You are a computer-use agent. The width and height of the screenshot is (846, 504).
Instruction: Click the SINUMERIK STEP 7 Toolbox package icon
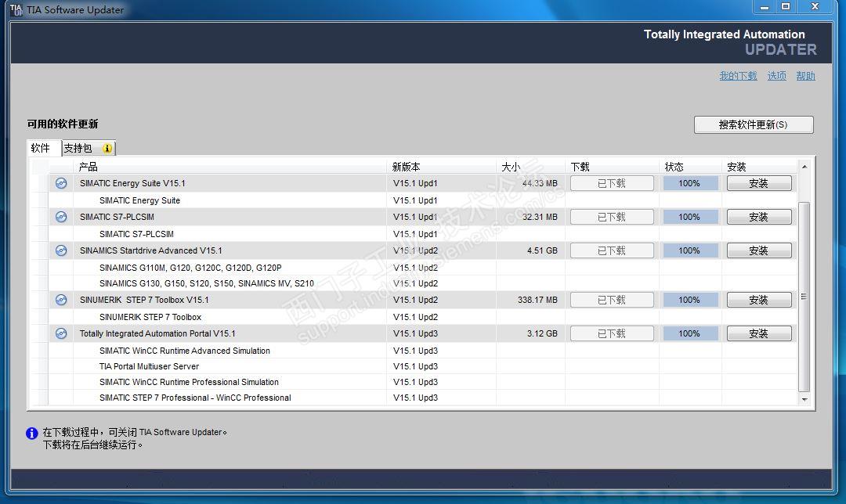tap(61, 300)
